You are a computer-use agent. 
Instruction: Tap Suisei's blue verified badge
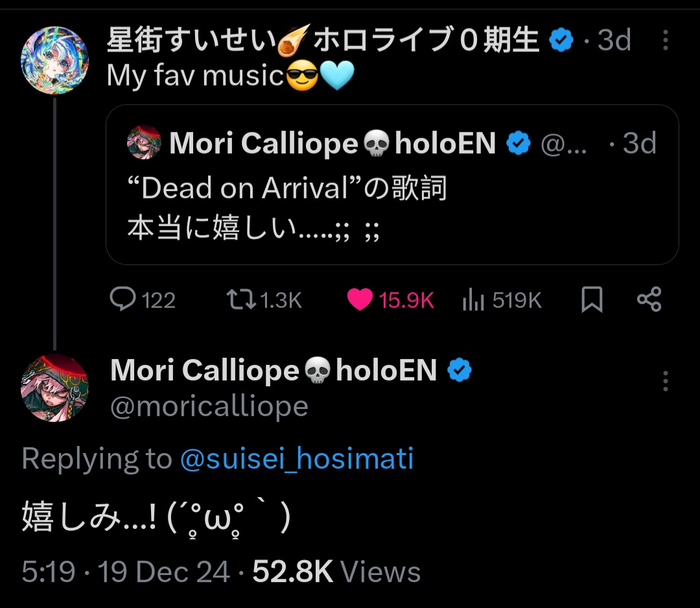(x=561, y=41)
